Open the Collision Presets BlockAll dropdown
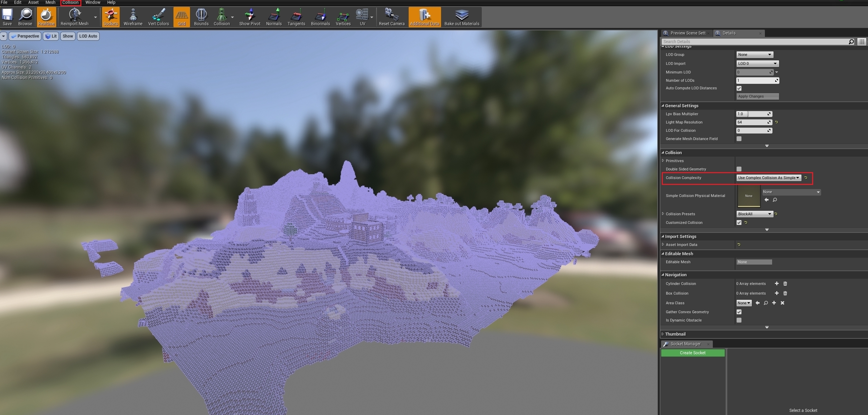The image size is (868, 415). (755, 214)
